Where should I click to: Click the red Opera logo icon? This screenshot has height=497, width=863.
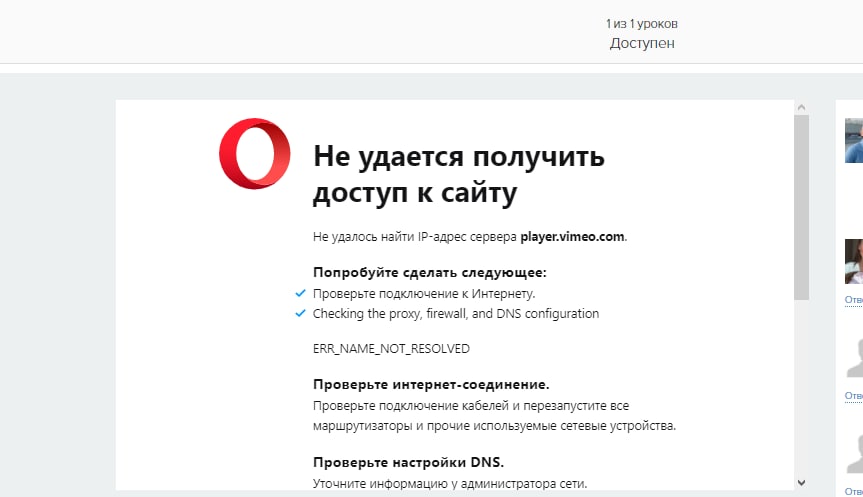pos(254,154)
